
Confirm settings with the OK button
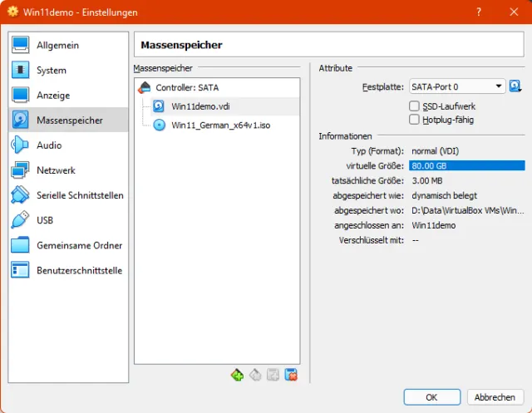point(431,397)
